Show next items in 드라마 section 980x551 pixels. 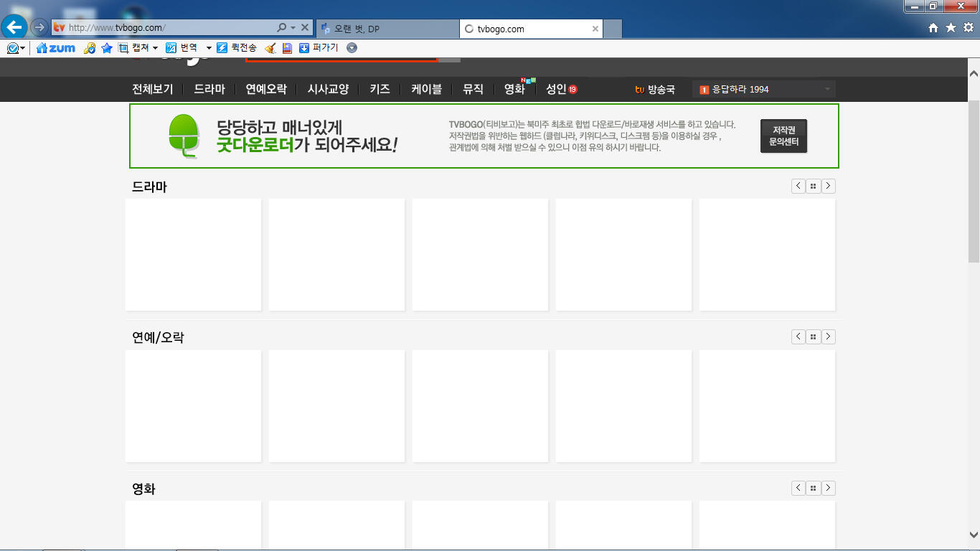pyautogui.click(x=829, y=187)
